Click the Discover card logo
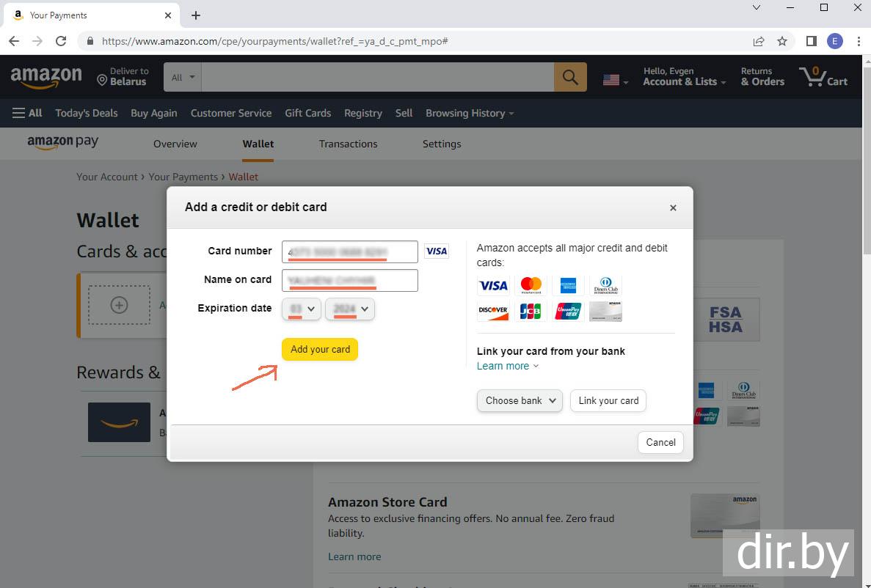Viewport: 871px width, 588px height. (493, 312)
